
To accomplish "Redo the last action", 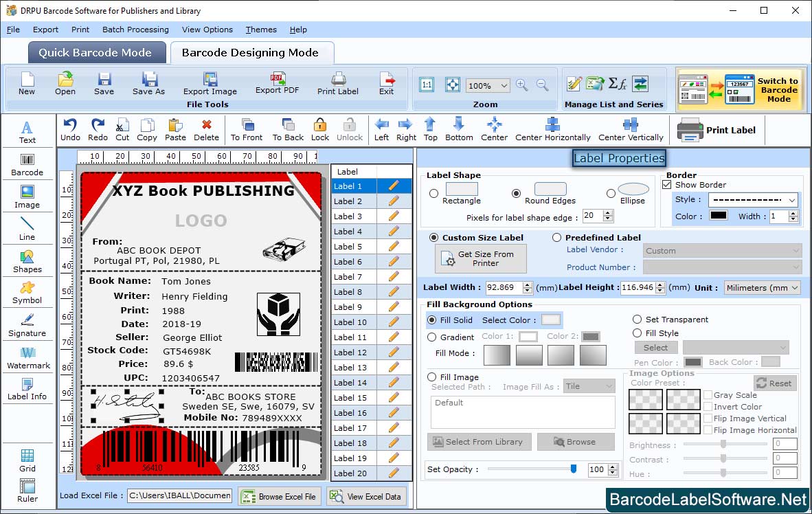I will pos(98,130).
